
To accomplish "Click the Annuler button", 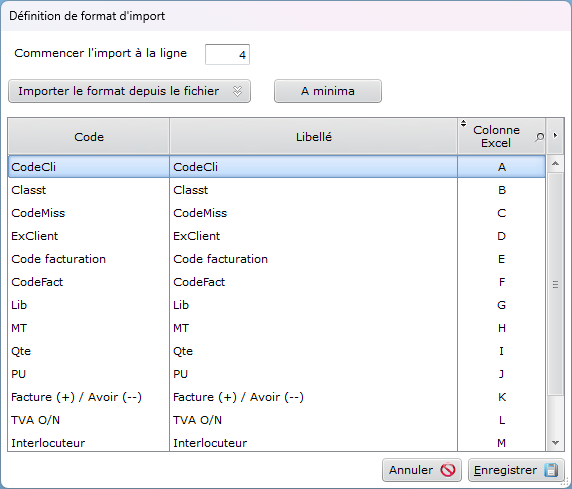I will pyautogui.click(x=422, y=470).
